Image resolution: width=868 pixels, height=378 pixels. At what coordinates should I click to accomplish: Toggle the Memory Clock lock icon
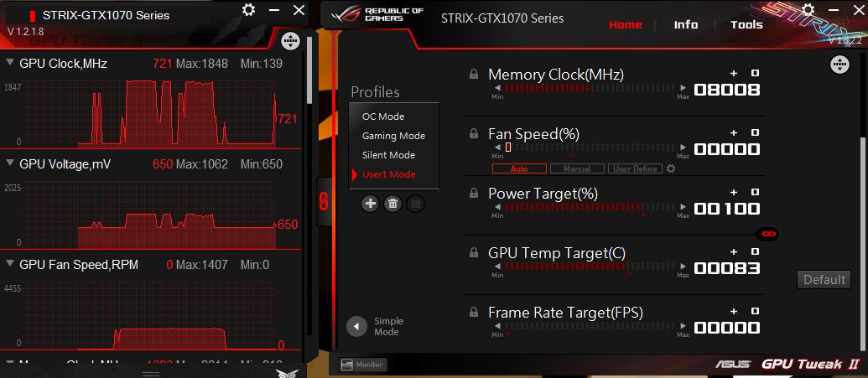click(474, 74)
